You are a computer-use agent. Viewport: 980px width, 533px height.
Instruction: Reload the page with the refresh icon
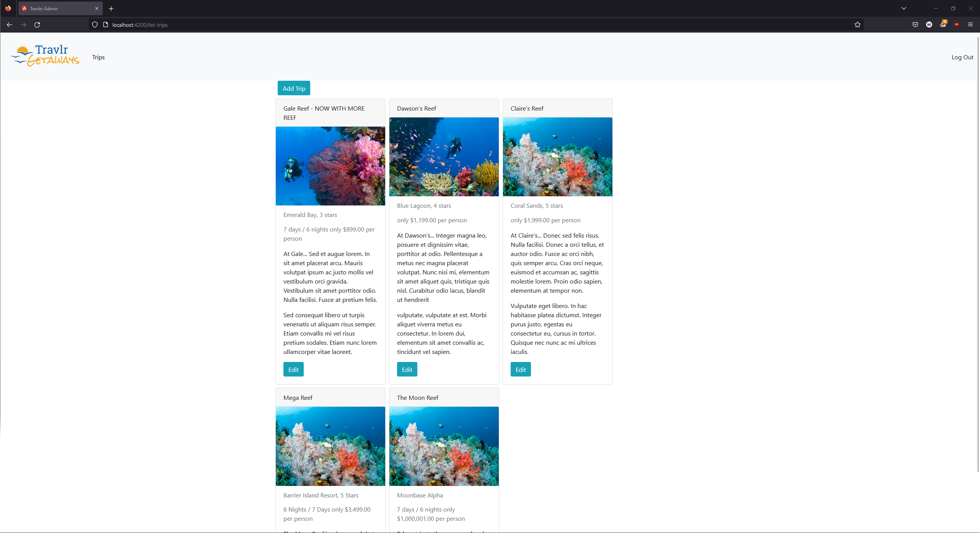[x=37, y=25]
